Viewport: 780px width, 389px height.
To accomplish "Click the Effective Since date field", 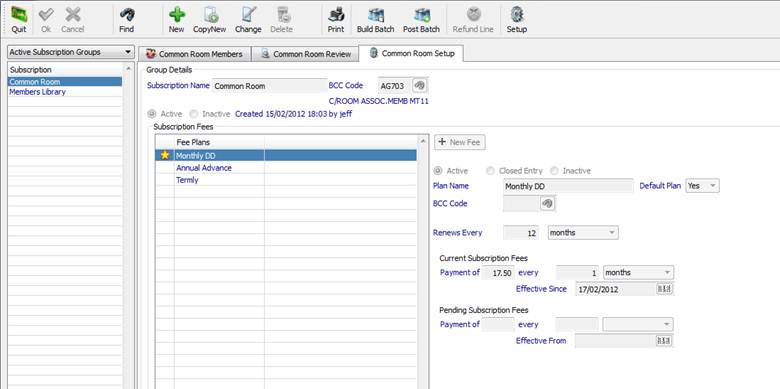I will (x=615, y=289).
